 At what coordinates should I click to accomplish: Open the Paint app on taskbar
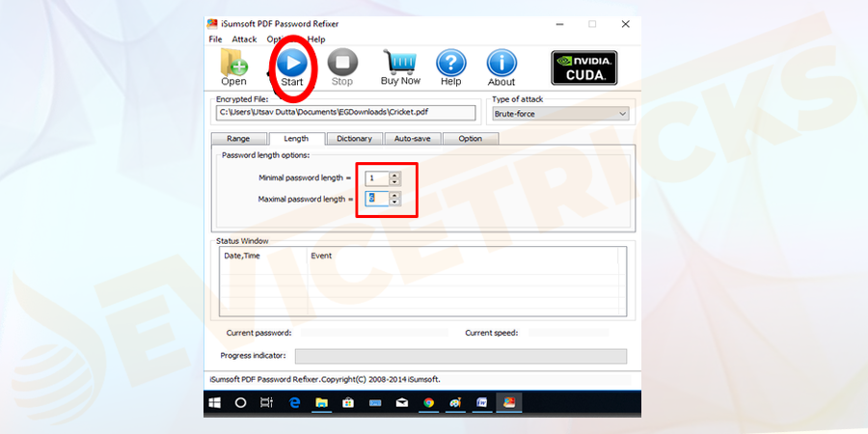click(455, 403)
